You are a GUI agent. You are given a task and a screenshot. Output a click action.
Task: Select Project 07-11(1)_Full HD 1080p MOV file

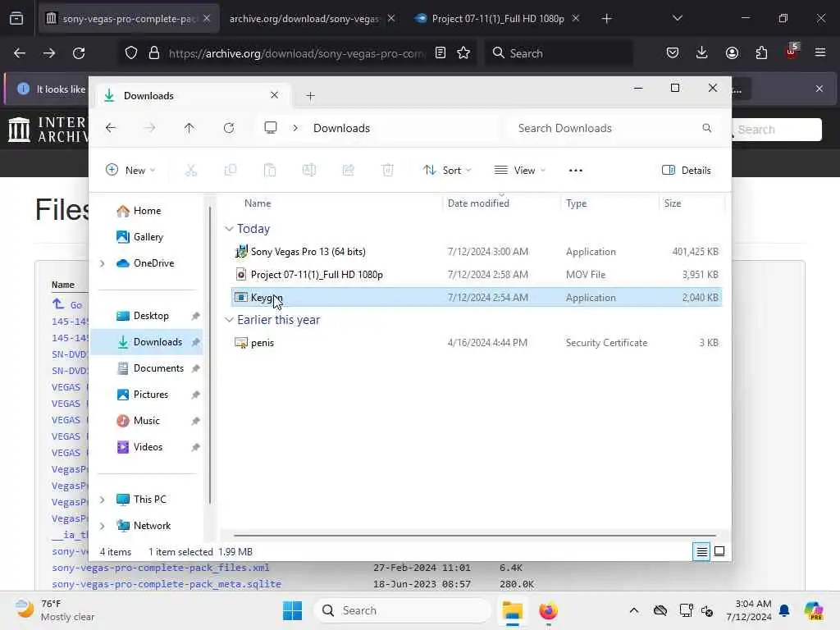click(477, 275)
